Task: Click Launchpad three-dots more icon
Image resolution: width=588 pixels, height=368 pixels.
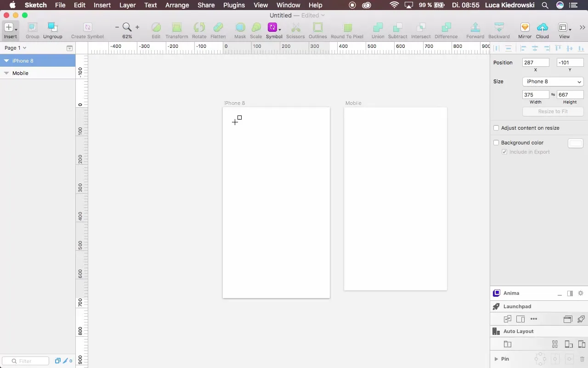Action: [533, 319]
